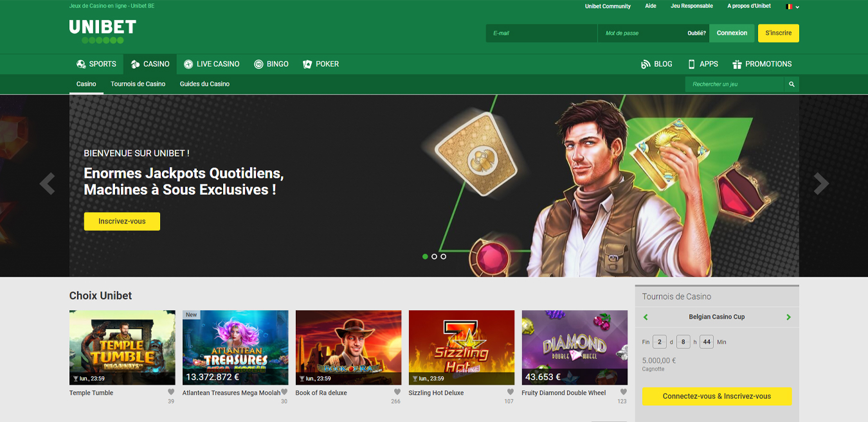Open the Sizzling Hot Deluxe thumbnail
This screenshot has width=868, height=422.
coord(462,347)
